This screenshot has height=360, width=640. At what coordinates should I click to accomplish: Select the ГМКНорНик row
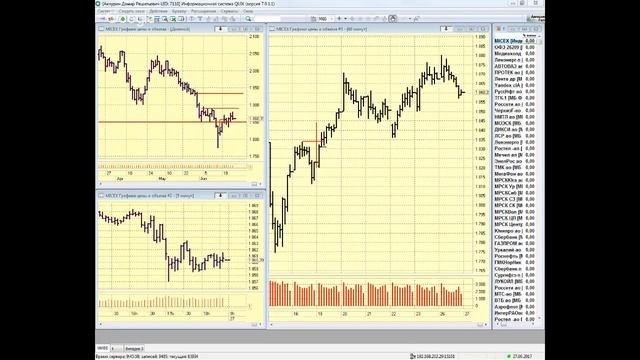pyautogui.click(x=515, y=262)
